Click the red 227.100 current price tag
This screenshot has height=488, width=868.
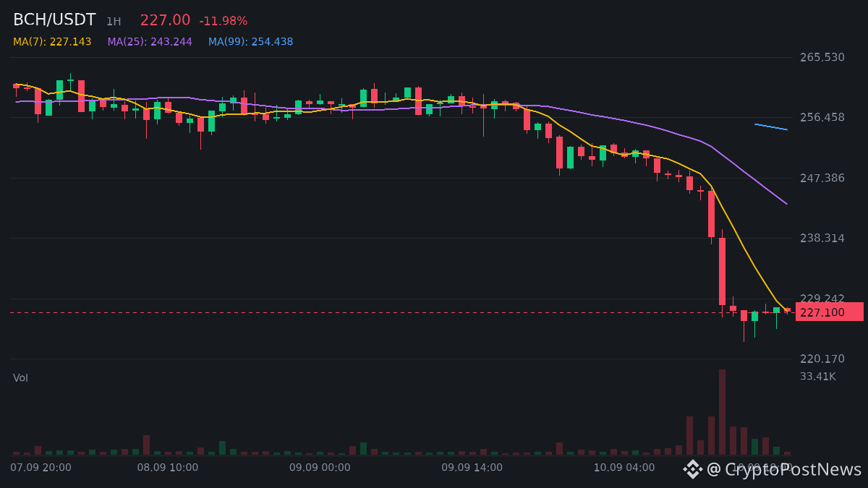pyautogui.click(x=830, y=312)
